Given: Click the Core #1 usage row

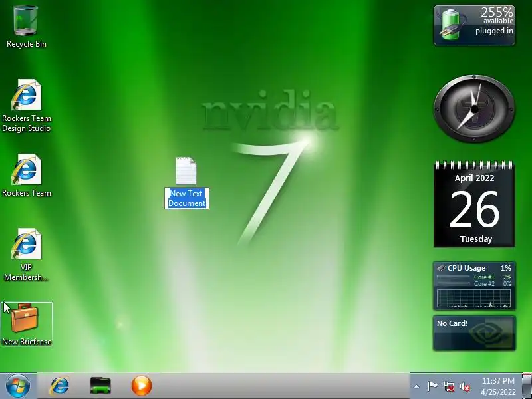Looking at the screenshot, I should [474, 277].
